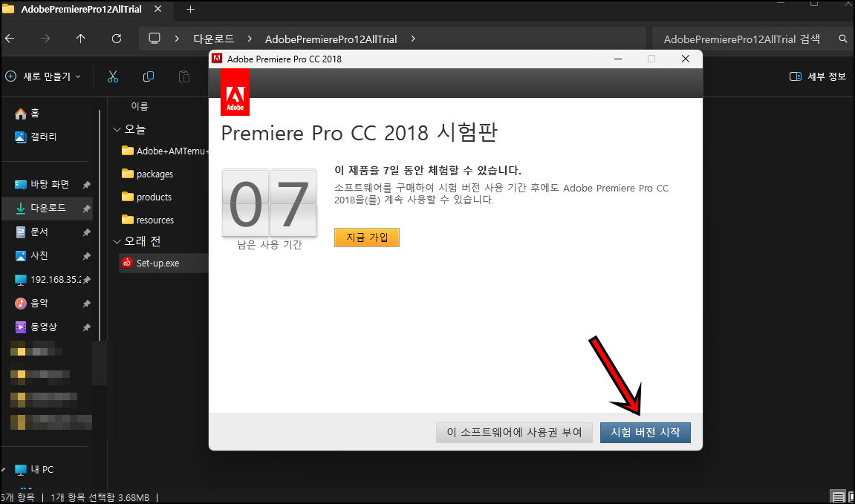Click the sidebar vertical scrollbar
Screen dimensions: 855x504
[100, 226]
